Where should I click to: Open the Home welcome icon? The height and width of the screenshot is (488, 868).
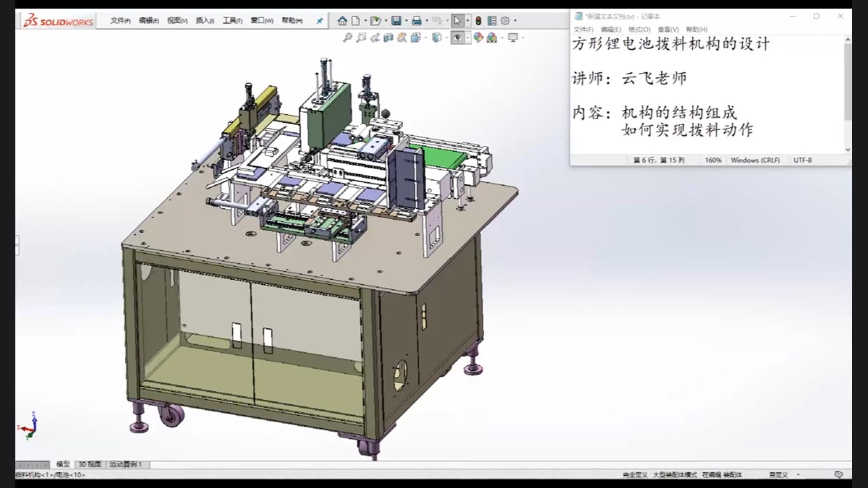tap(342, 21)
